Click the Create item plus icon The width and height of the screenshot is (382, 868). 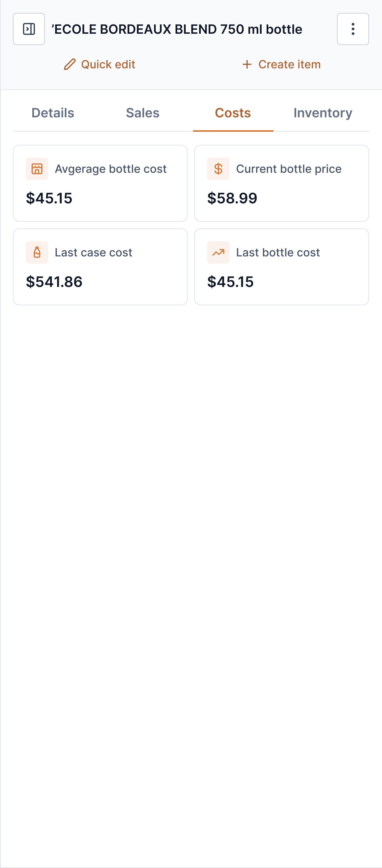247,64
